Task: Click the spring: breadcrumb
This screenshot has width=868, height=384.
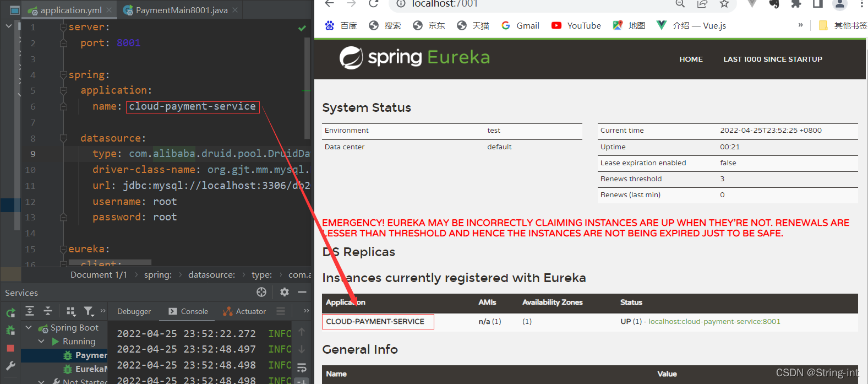Action: click(x=158, y=275)
